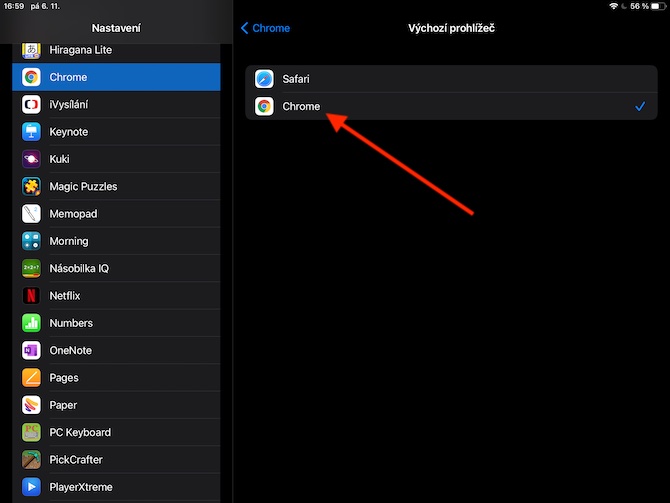Viewport: 670px width, 503px height.
Task: Go back to Chrome settings
Action: click(266, 28)
